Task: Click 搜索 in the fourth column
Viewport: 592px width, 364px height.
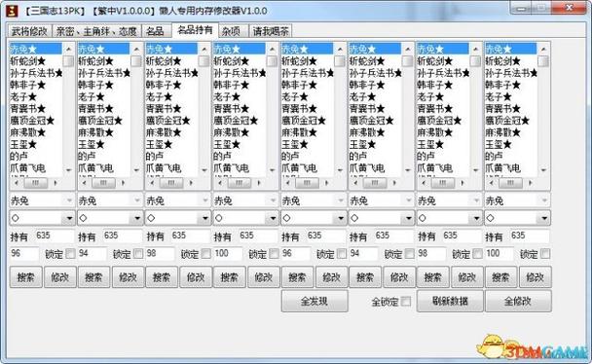Action: coord(230,277)
